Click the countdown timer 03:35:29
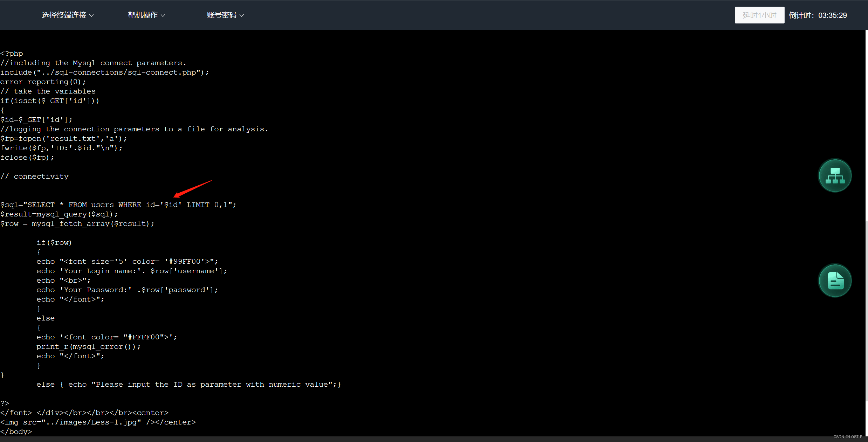Viewport: 868px width, 442px height. tap(832, 15)
